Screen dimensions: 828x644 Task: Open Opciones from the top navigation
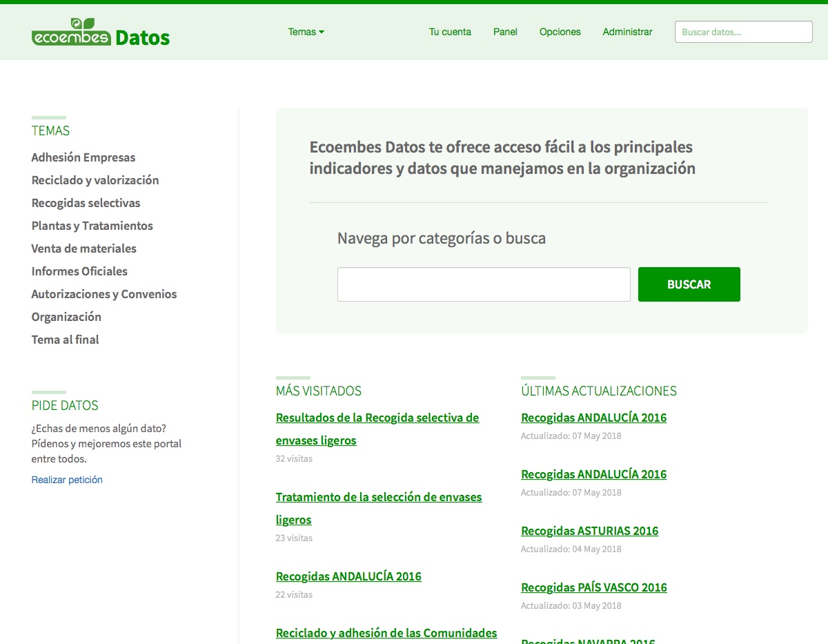[560, 32]
